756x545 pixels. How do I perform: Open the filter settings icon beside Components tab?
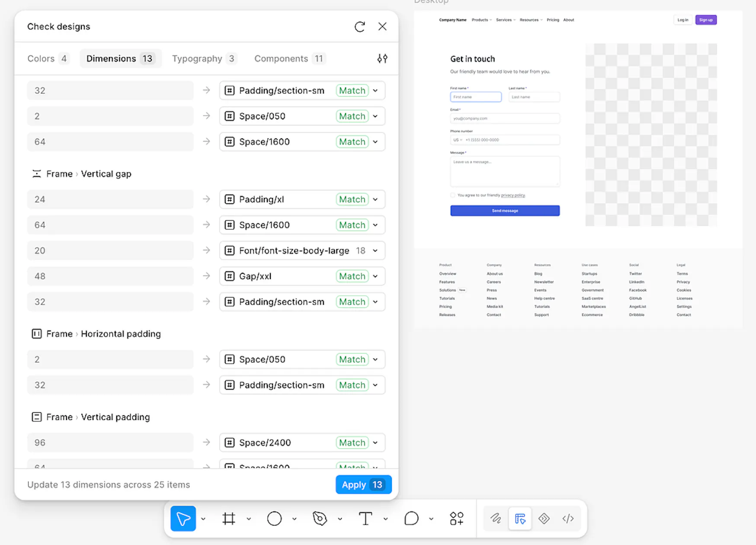tap(382, 58)
